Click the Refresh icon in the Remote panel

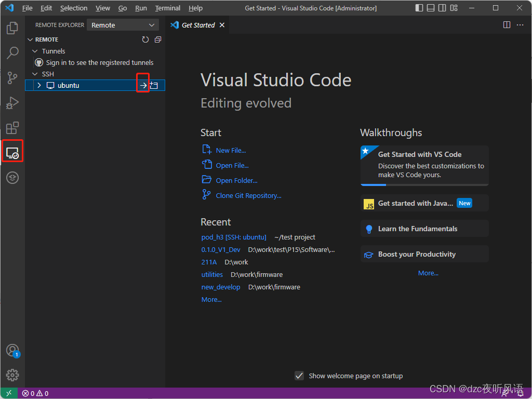(145, 39)
